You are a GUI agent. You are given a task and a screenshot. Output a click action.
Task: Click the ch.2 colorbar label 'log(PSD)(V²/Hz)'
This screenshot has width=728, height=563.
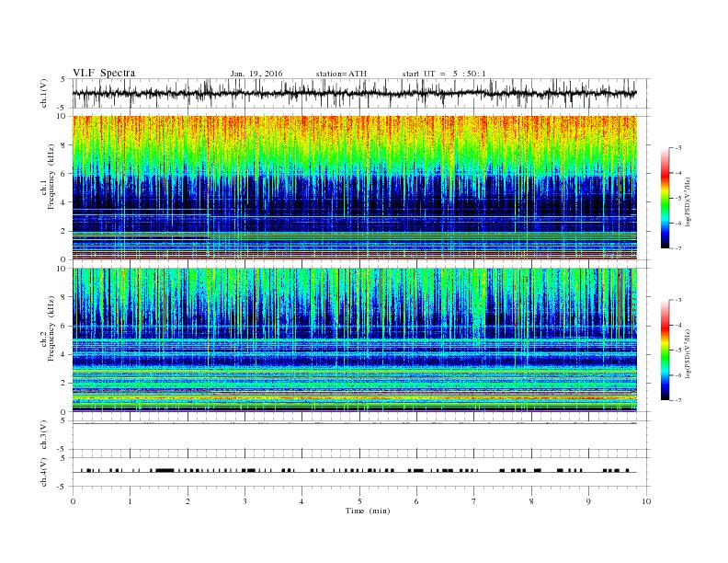[x=687, y=353]
